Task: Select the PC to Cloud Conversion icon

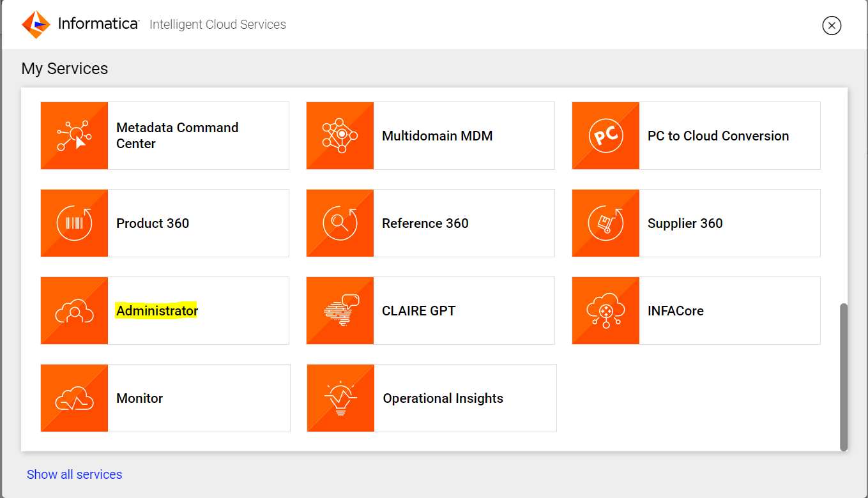Action: [605, 136]
